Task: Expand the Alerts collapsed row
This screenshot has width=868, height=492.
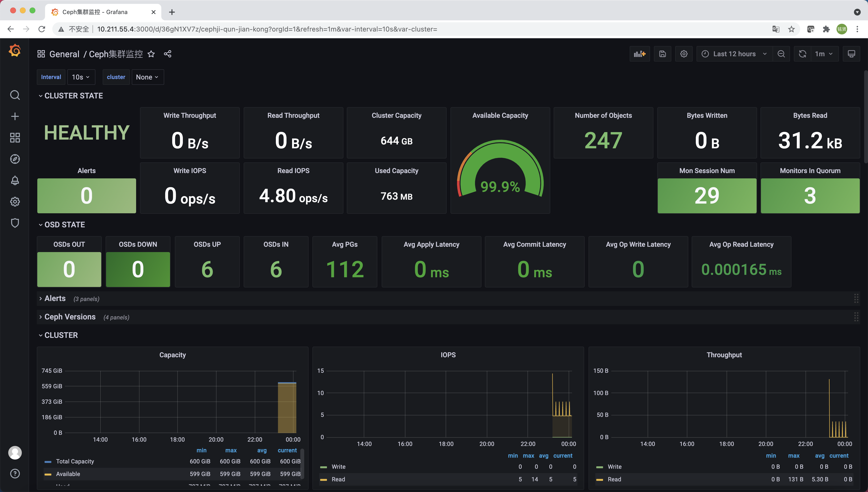Action: [x=55, y=298]
